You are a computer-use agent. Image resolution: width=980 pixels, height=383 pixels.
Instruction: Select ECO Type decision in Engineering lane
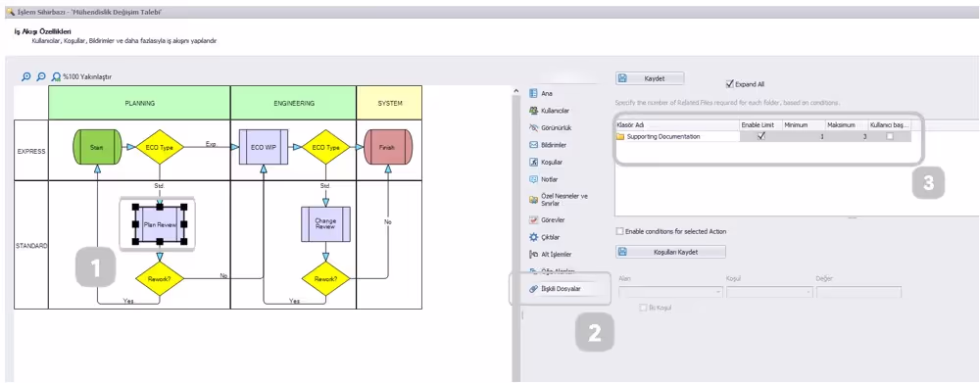point(325,148)
